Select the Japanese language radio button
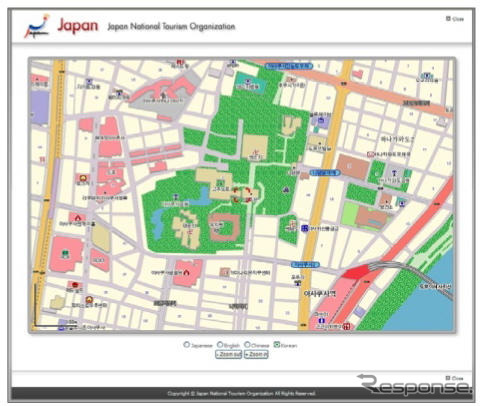Image resolution: width=484 pixels, height=406 pixels. (x=187, y=345)
